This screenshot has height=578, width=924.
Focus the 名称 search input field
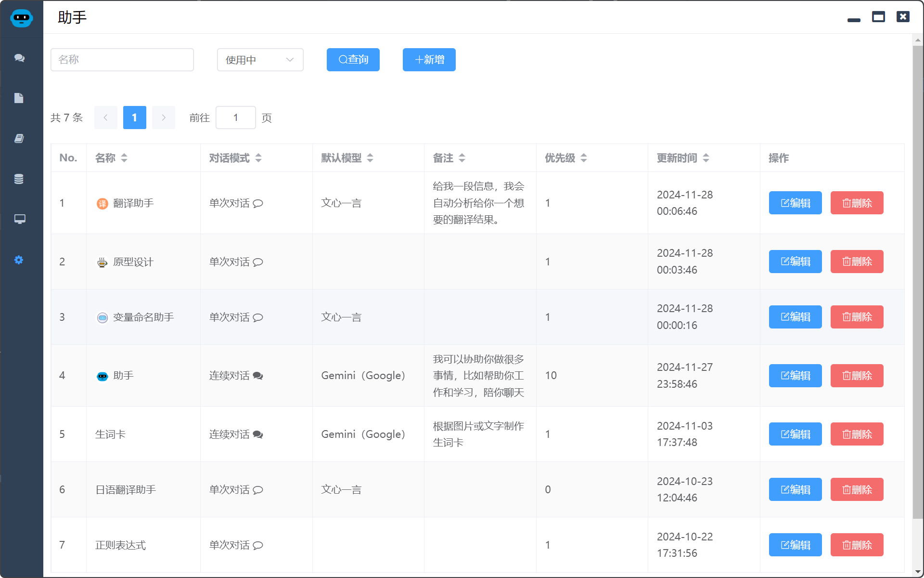pyautogui.click(x=122, y=60)
